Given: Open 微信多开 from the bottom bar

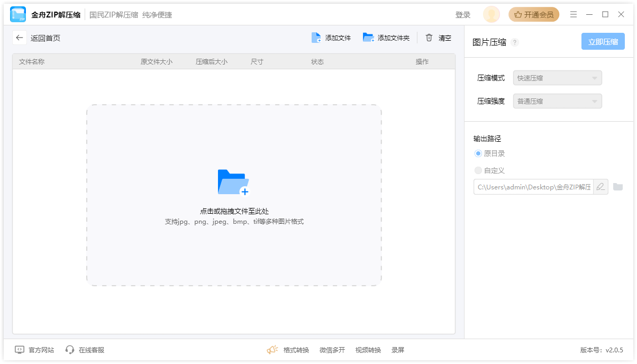Looking at the screenshot, I should 332,350.
